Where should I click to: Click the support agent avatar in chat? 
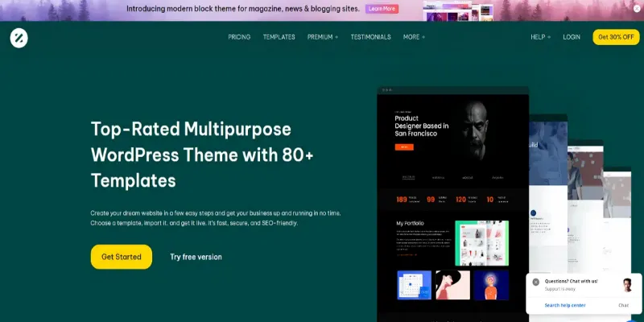coord(627,285)
